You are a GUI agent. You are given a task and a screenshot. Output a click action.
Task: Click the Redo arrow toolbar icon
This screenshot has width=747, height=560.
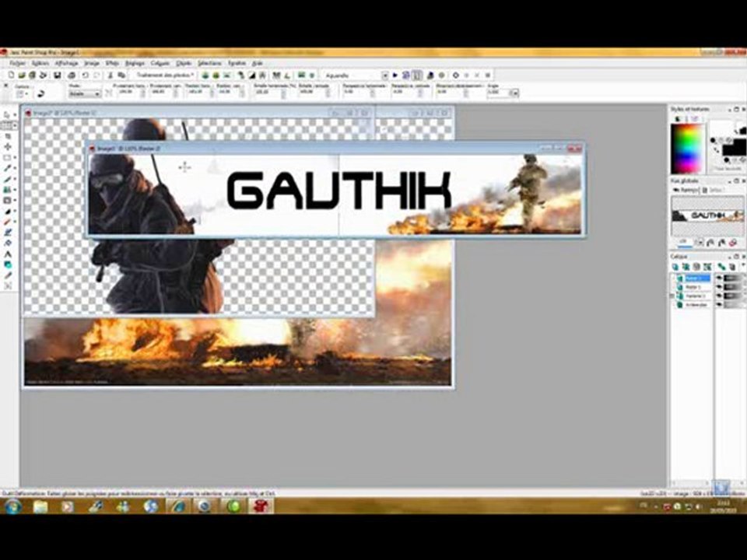(96, 75)
